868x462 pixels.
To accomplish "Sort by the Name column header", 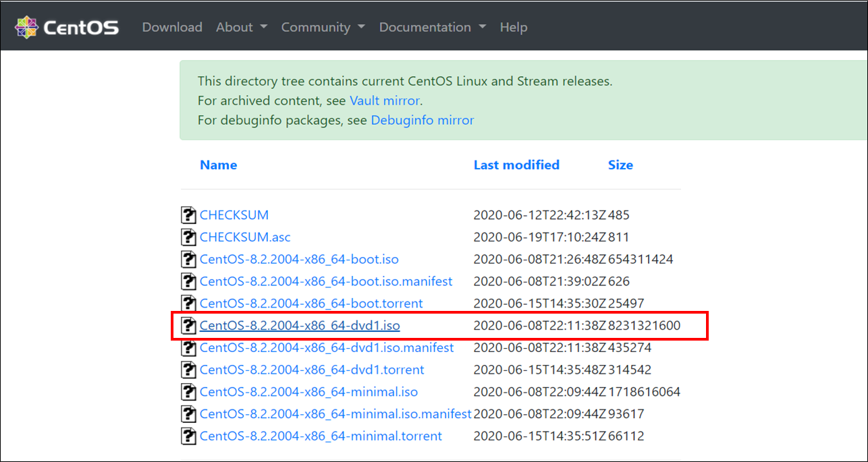I will click(219, 165).
